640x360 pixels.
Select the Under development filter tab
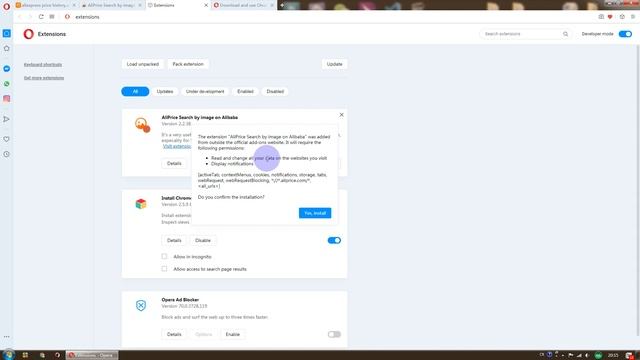click(205, 91)
